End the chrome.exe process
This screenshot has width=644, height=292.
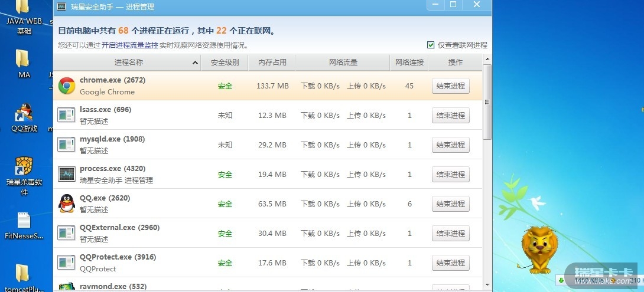pyautogui.click(x=450, y=86)
